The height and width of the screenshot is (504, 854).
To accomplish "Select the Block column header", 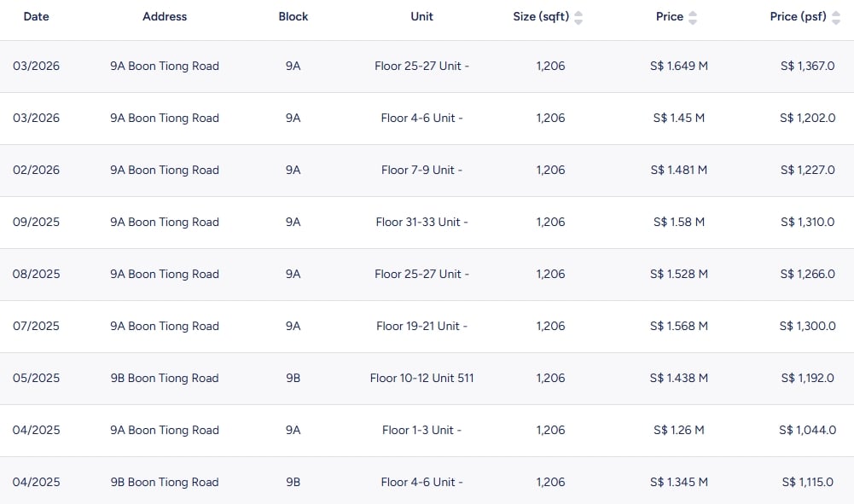I will [293, 16].
